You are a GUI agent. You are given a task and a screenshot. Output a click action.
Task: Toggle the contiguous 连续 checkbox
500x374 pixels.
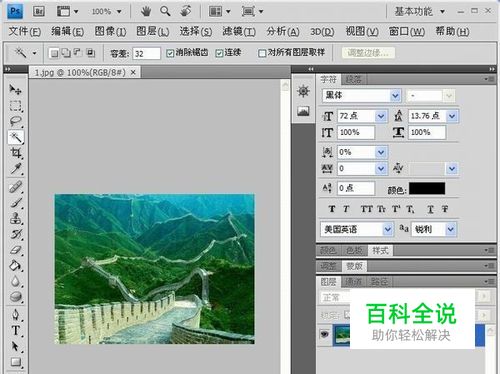219,53
